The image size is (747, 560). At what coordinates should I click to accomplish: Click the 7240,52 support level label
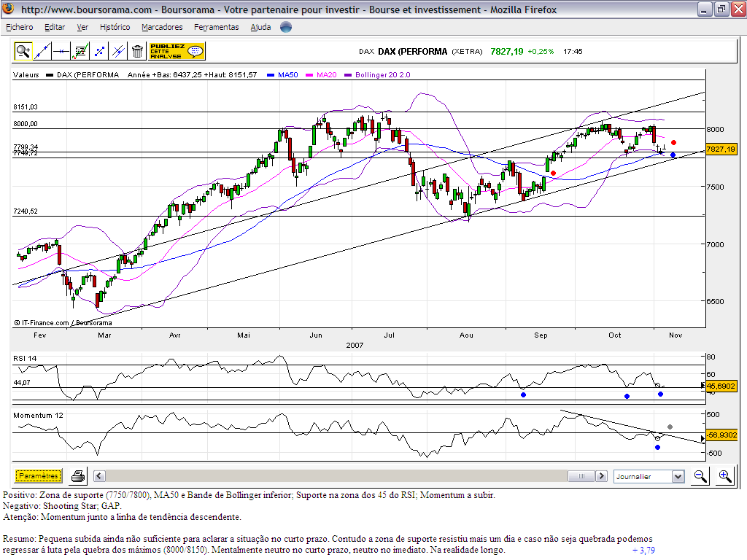[26, 211]
